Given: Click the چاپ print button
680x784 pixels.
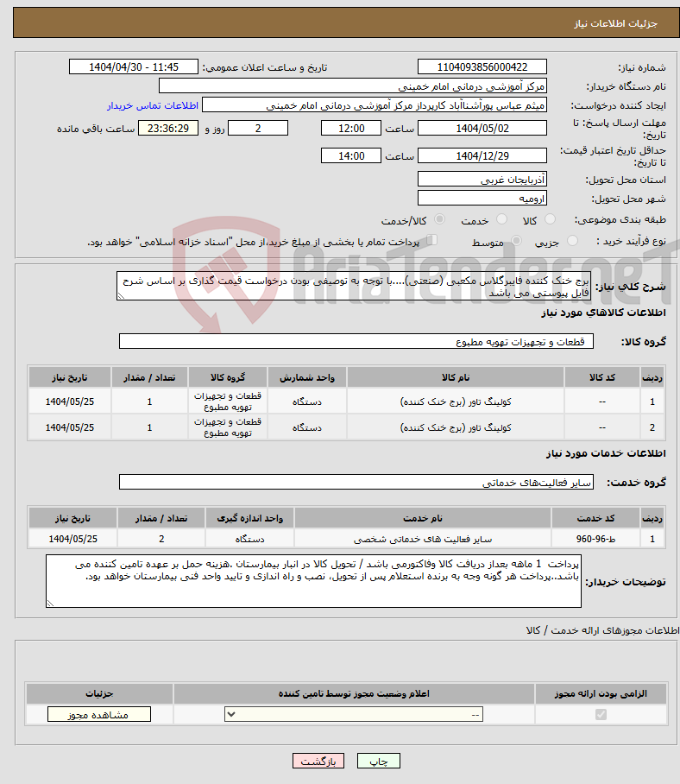Looking at the screenshot, I should pyautogui.click(x=379, y=761).
